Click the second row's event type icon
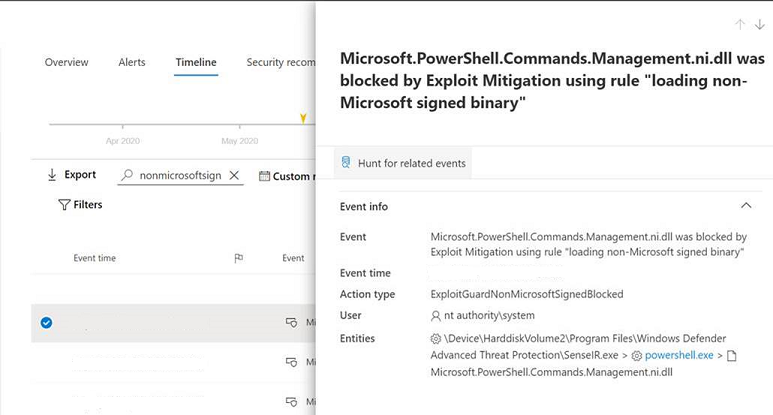Image resolution: width=773 pixels, height=415 pixels. (x=291, y=362)
